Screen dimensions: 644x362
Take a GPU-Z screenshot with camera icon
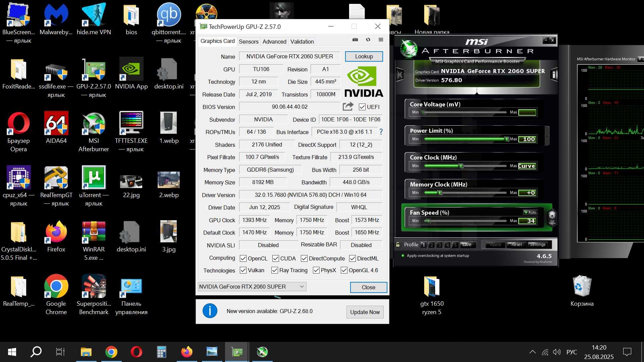(x=355, y=40)
